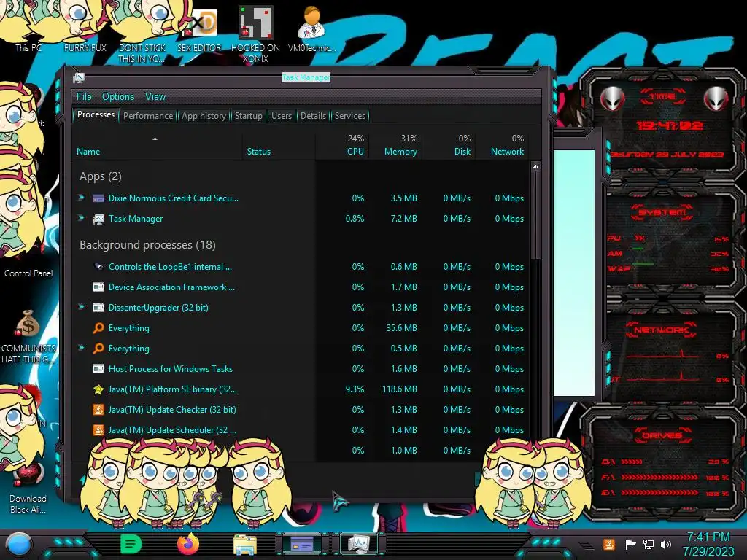
Task: Open File Explorer from the taskbar
Action: coord(245,545)
